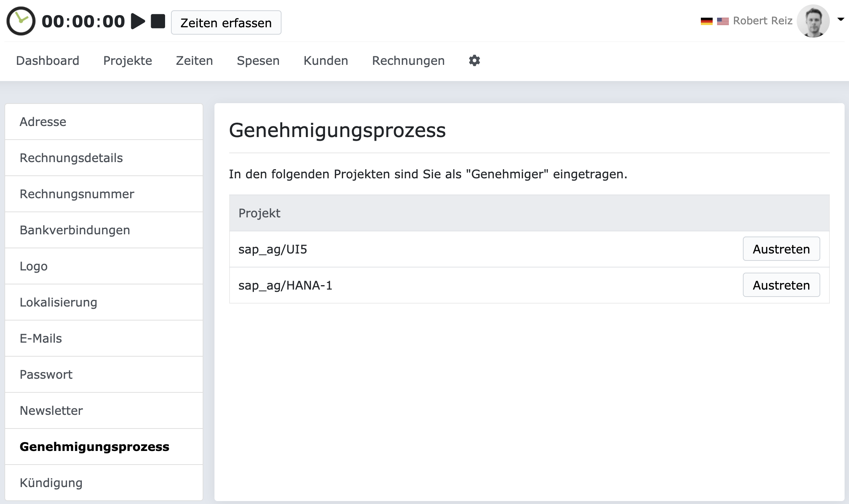Open the Newsletter settings page
Viewport: 849px width, 504px height.
tap(52, 410)
